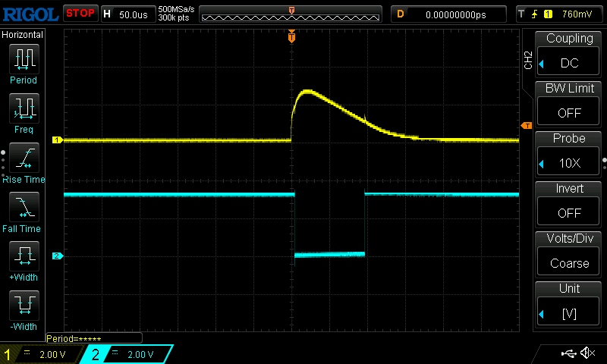
Task: Click the USB connection status icon
Action: 568,353
